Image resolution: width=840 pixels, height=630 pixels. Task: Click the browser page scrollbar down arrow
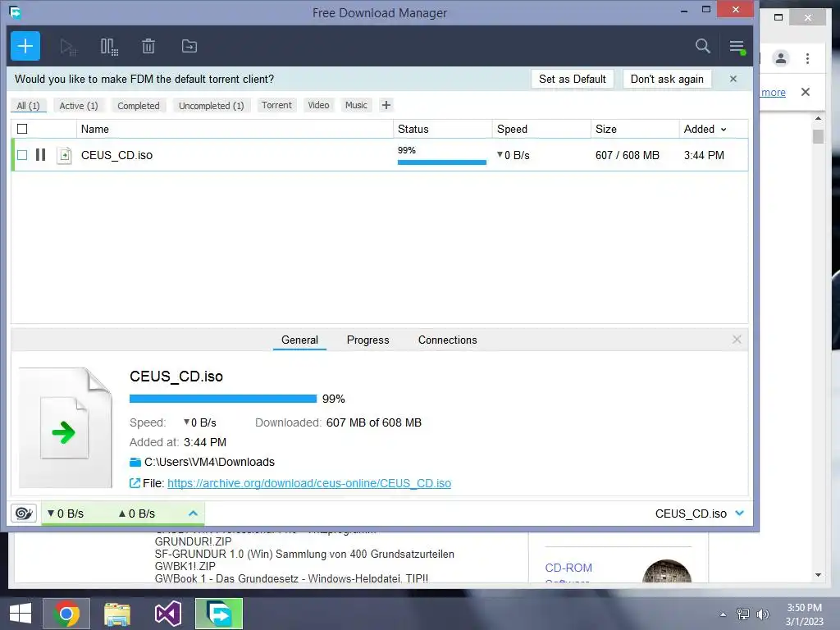(818, 575)
